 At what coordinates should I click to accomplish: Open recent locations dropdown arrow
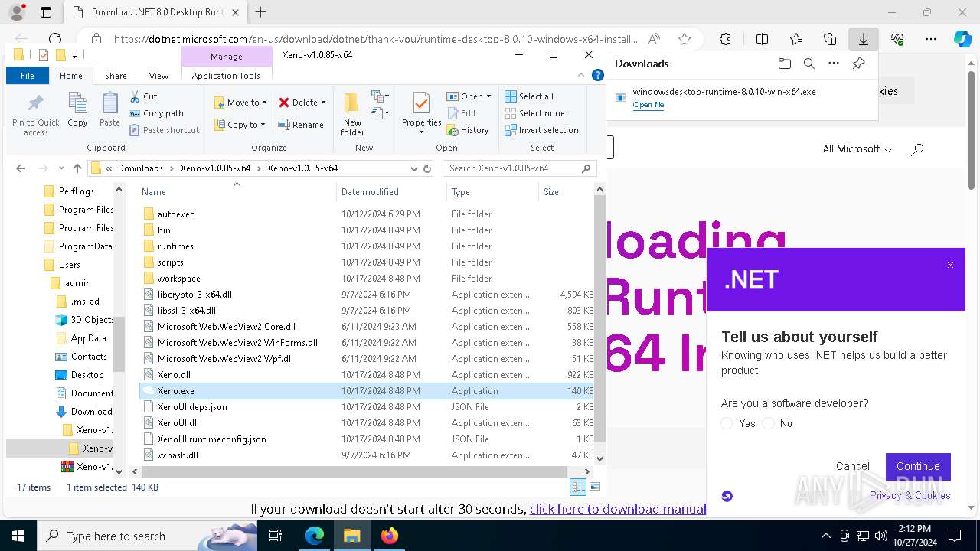pyautogui.click(x=61, y=168)
